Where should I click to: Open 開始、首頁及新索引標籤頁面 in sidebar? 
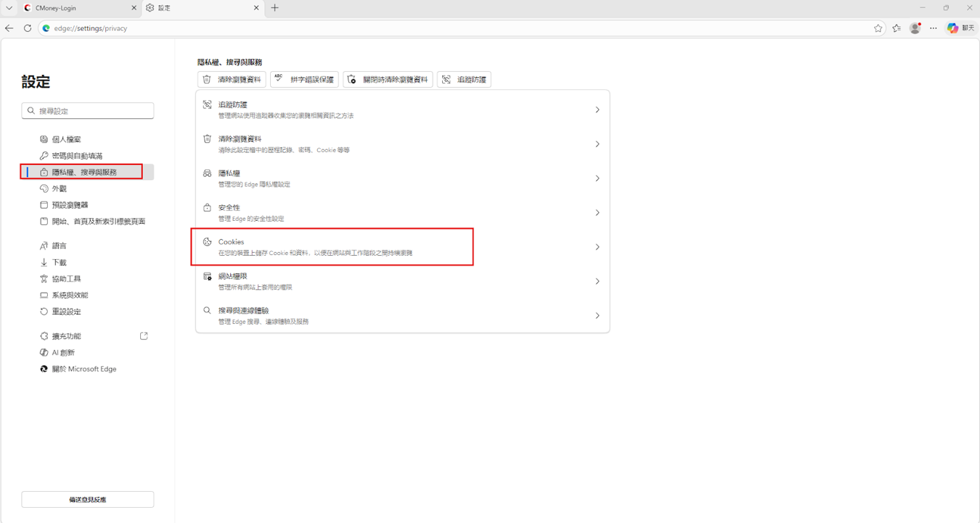(x=87, y=221)
